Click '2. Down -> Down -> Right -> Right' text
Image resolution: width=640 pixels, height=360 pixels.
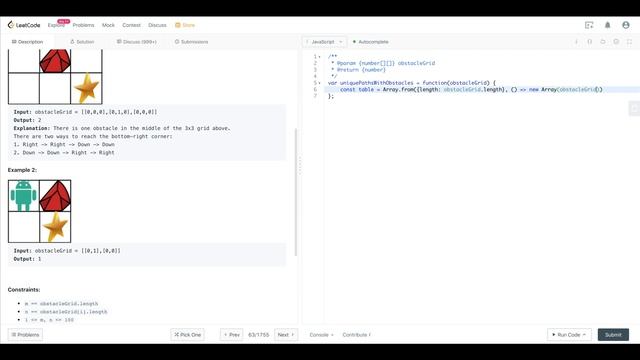coord(64,153)
